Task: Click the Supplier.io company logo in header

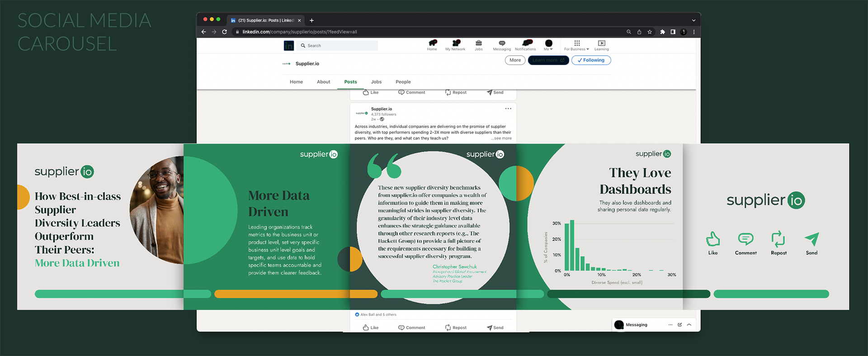Action: [287, 64]
